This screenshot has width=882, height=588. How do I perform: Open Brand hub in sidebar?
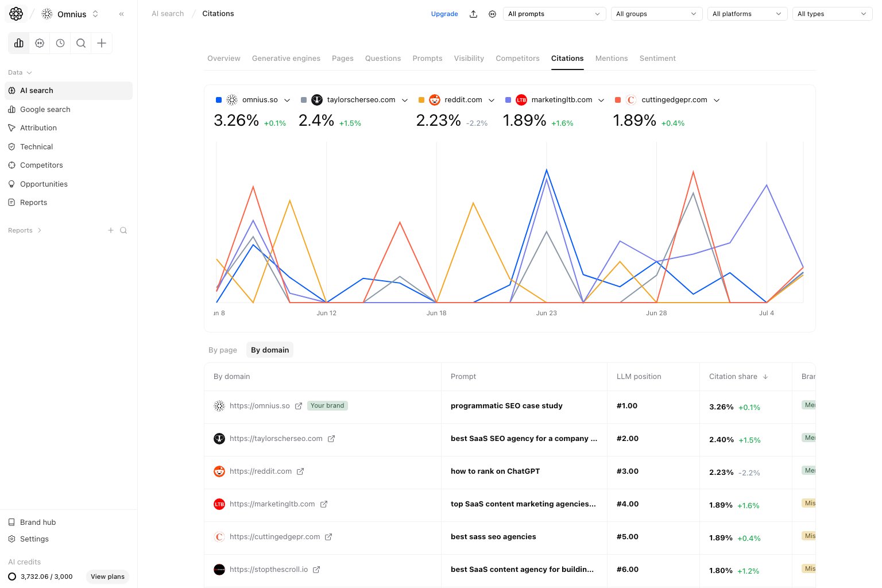[69, 523]
